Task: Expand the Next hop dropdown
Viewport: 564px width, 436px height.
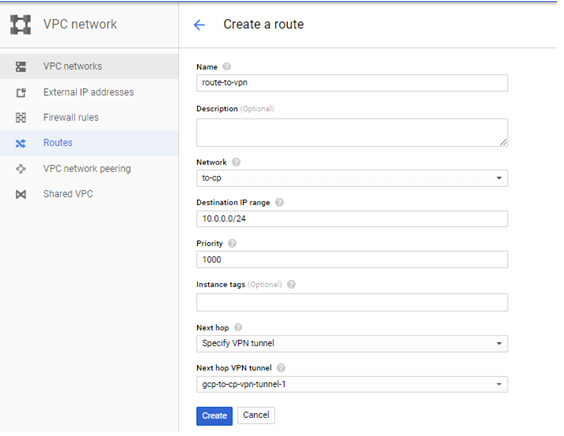Action: (x=352, y=344)
